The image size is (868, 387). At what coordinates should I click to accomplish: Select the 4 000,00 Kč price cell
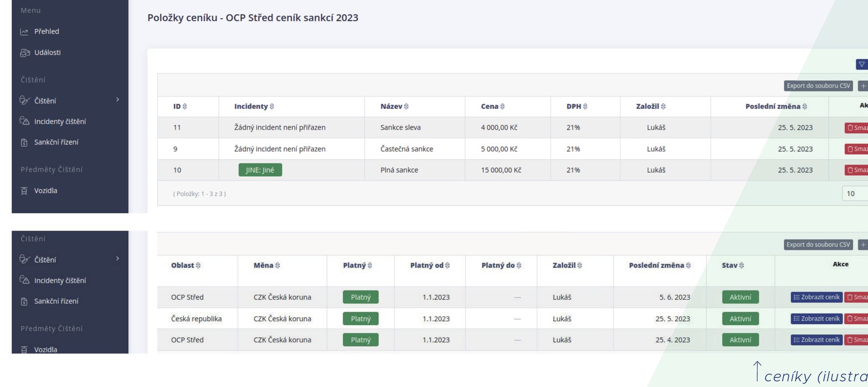499,127
